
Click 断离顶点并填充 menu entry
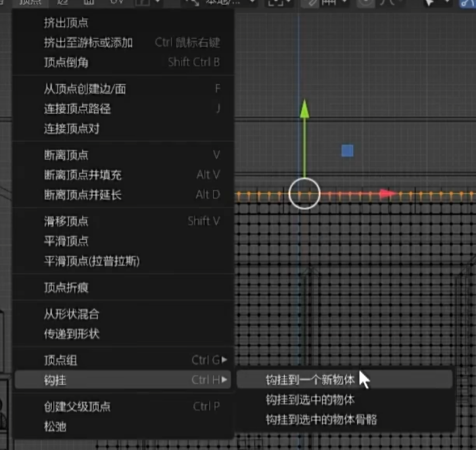(82, 175)
